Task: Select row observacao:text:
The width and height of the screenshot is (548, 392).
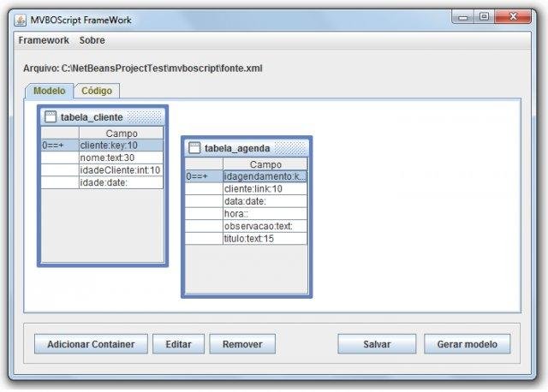Action: 246,226
